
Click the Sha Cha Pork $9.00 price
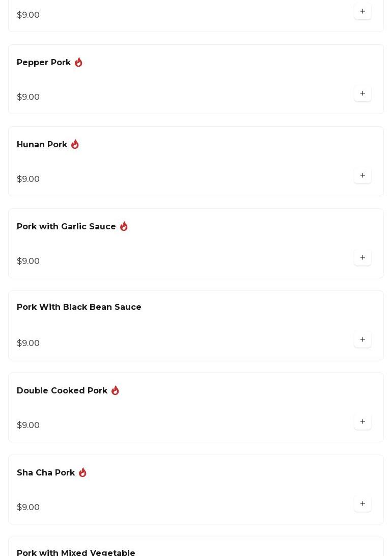point(29,508)
